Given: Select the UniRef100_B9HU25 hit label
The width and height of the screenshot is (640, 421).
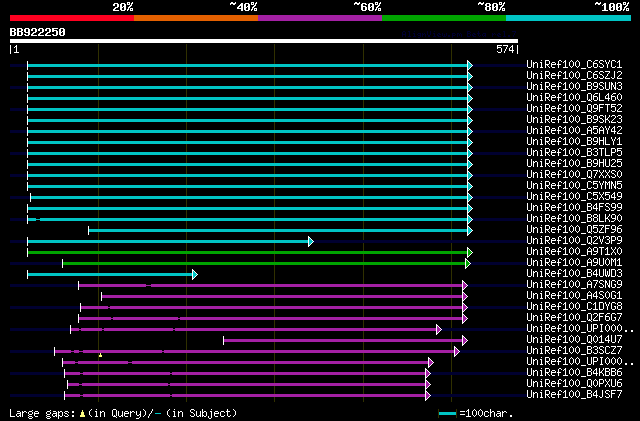Looking at the screenshot, I should pos(574,163).
